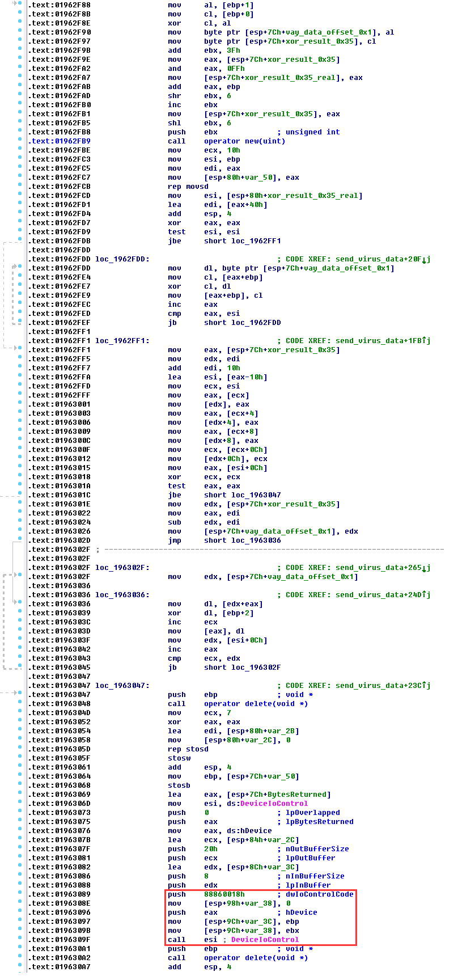Click the operand 'dl, [ebp+2]'
The height and width of the screenshot is (980, 458).
pyautogui.click(x=229, y=613)
